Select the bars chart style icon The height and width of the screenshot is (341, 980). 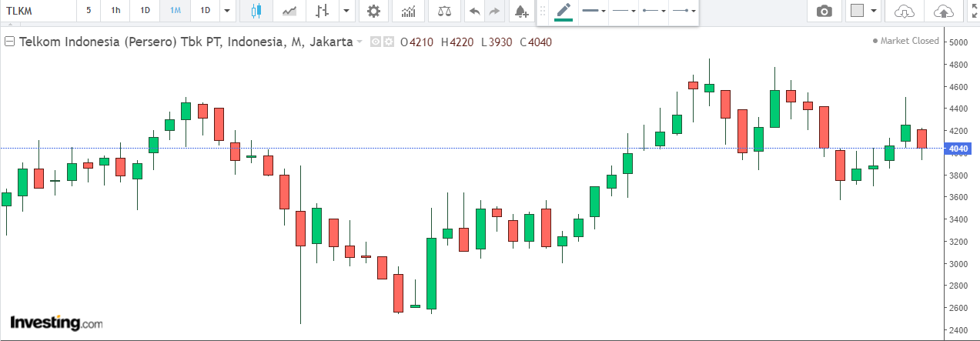[x=323, y=11]
